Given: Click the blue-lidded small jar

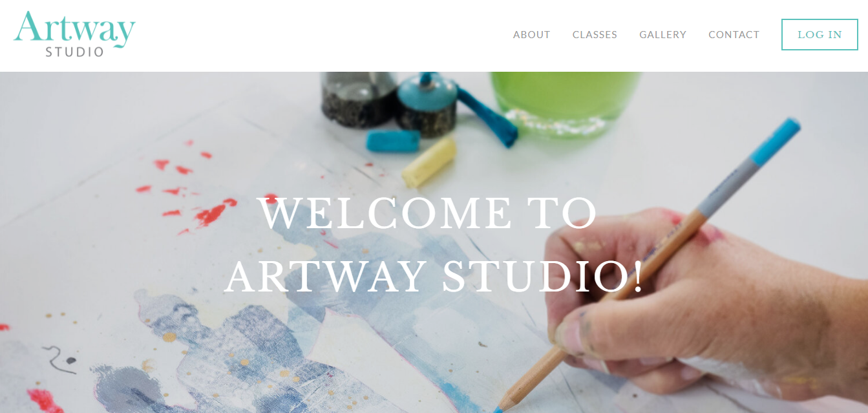Looking at the screenshot, I should [425, 103].
